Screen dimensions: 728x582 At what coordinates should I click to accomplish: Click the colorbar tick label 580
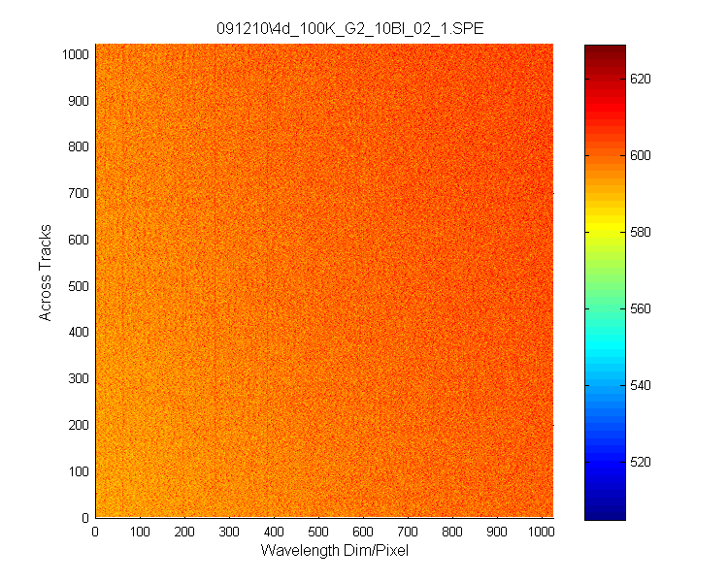[641, 232]
